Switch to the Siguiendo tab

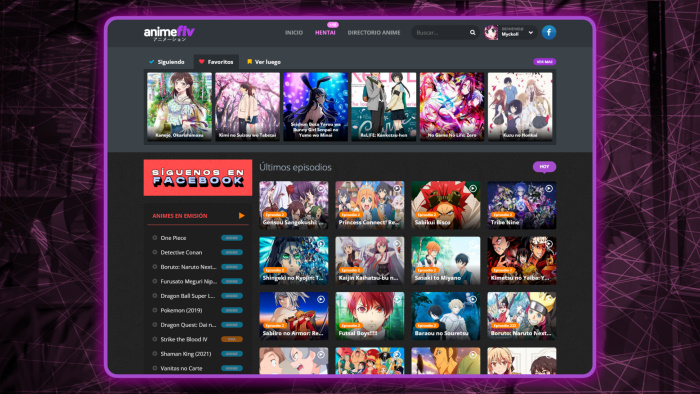coord(167,62)
